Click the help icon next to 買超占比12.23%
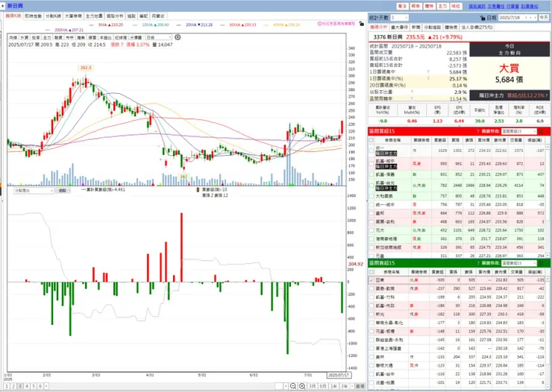552x392 pixels. [546, 95]
